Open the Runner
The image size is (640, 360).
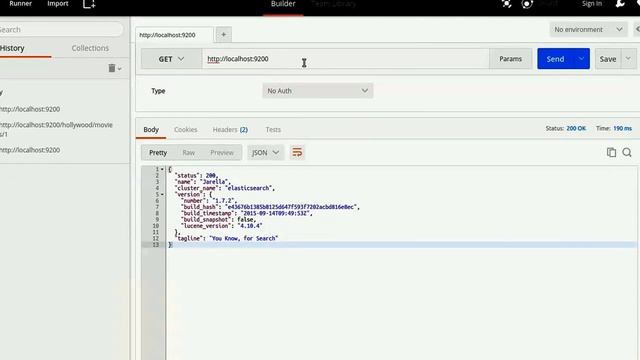click(20, 4)
